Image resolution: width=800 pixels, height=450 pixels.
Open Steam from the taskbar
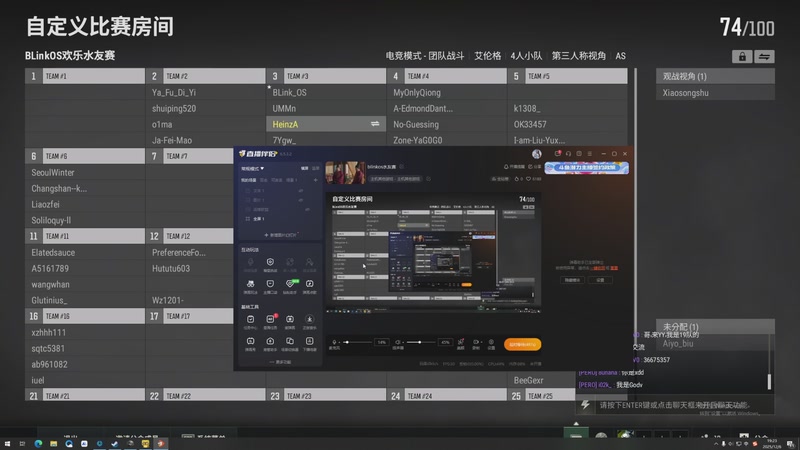[115, 444]
